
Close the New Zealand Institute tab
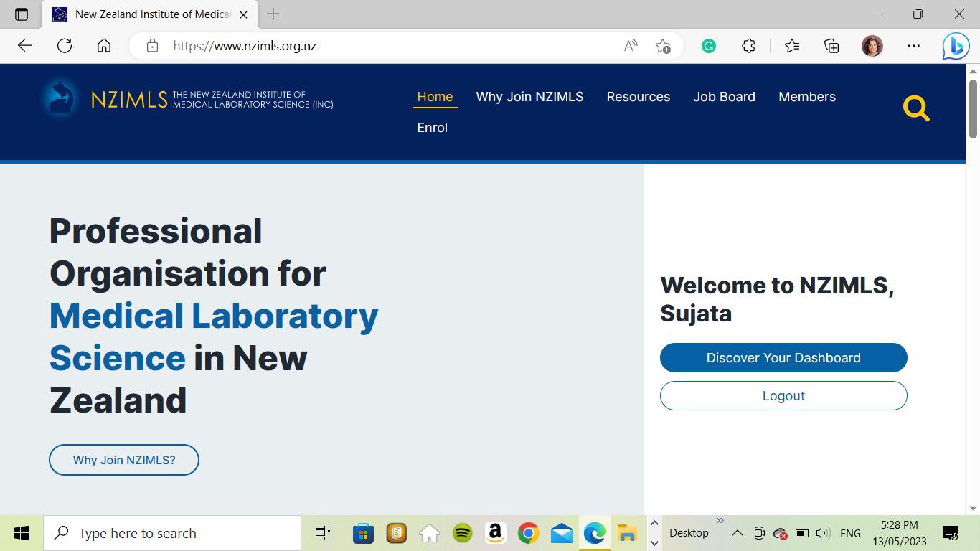tap(243, 14)
